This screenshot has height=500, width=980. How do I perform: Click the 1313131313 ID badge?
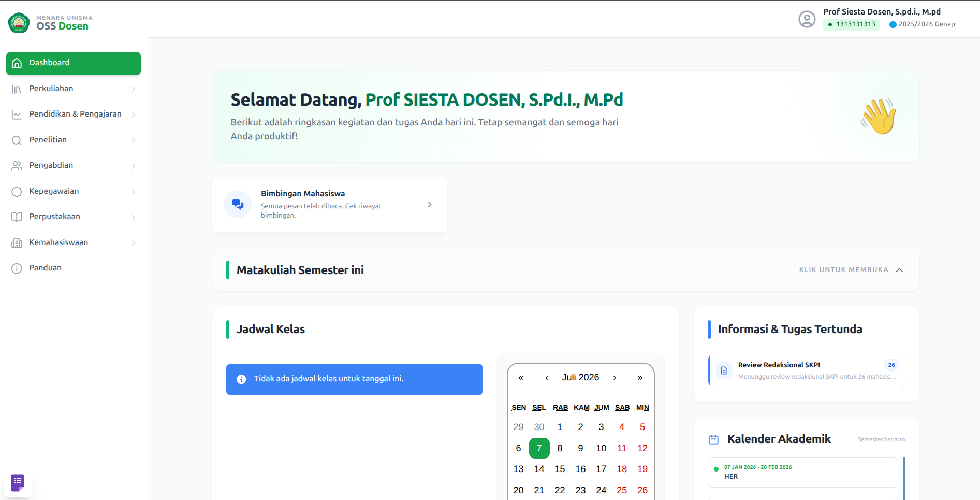[x=852, y=24]
